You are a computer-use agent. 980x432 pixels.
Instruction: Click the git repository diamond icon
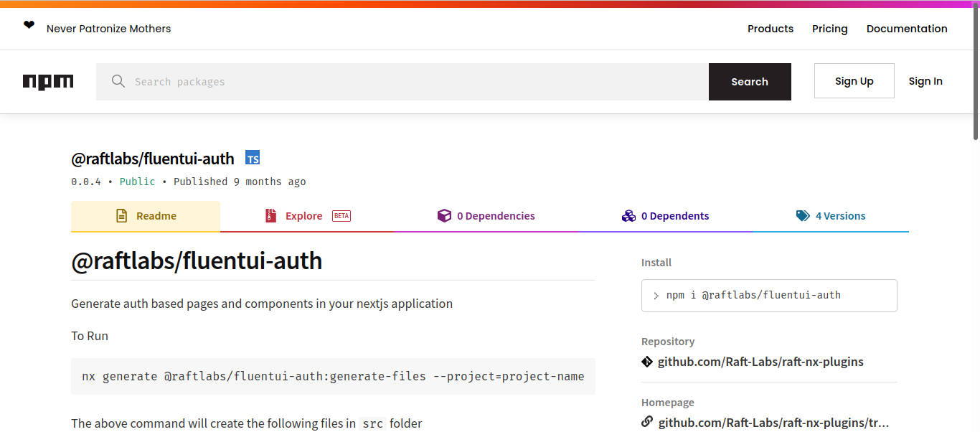(x=647, y=362)
